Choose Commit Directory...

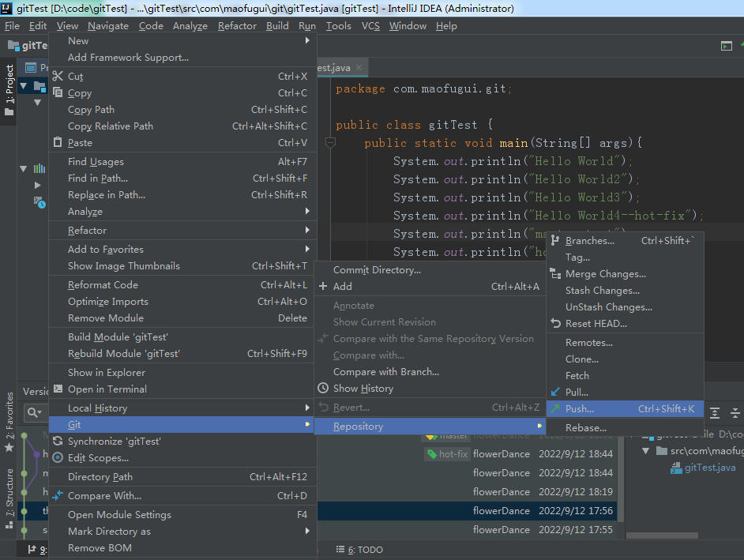point(430,269)
